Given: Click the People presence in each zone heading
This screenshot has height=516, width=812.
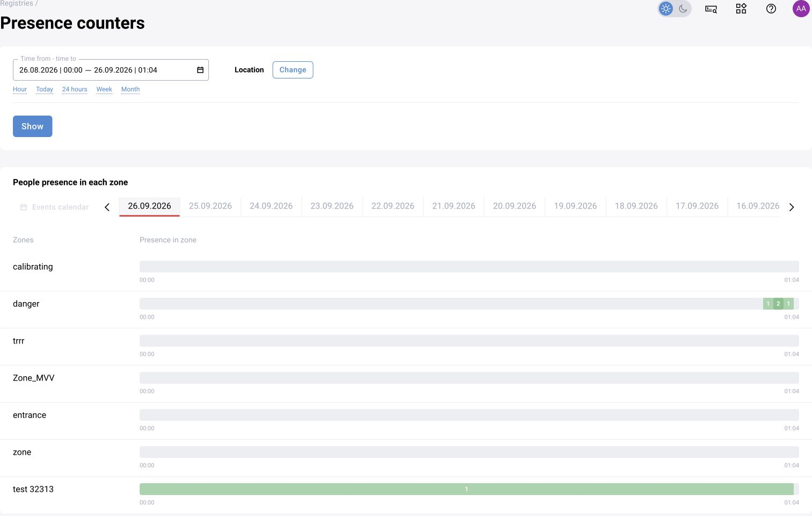Looking at the screenshot, I should 70,182.
